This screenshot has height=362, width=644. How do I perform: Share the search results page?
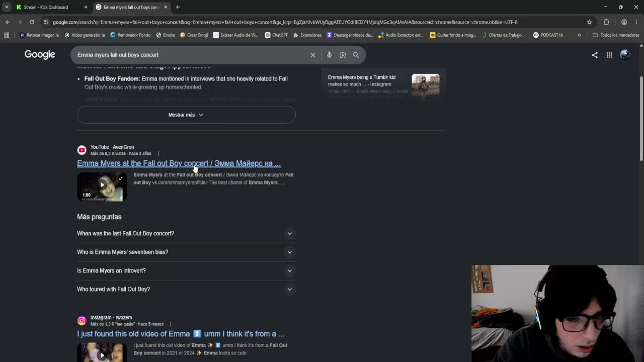tap(595, 55)
